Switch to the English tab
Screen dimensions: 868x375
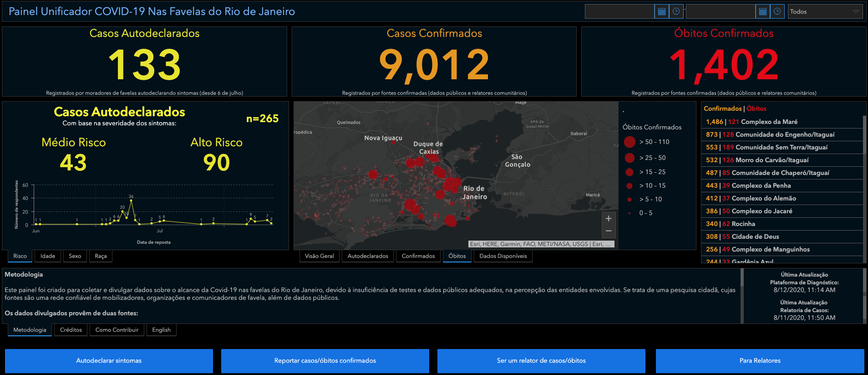tap(161, 330)
